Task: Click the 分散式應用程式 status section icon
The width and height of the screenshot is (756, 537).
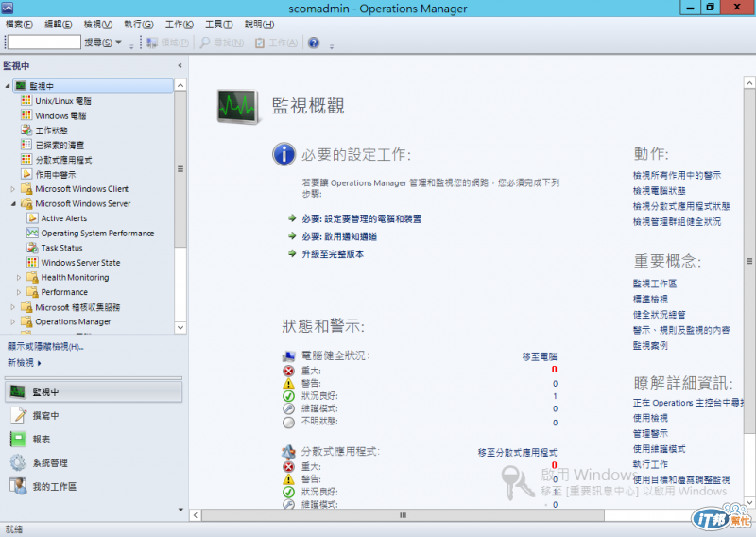Action: (288, 452)
